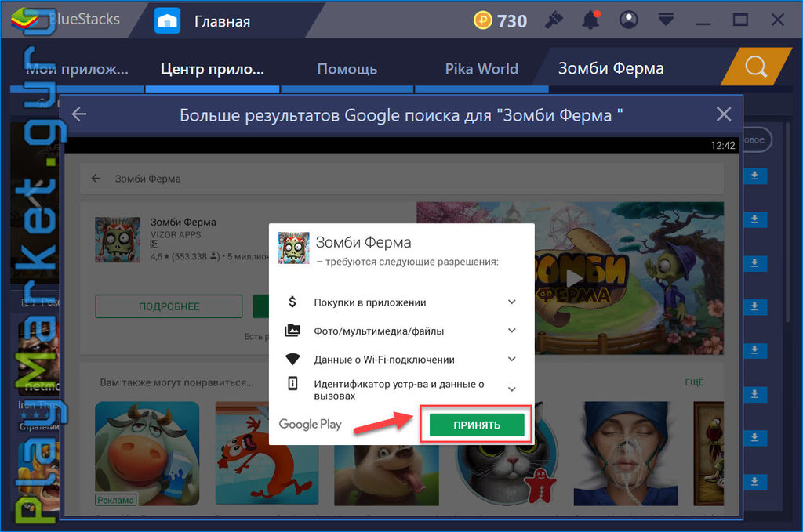
Task: Open the orange running worm game thumbnail
Action: tap(267, 454)
